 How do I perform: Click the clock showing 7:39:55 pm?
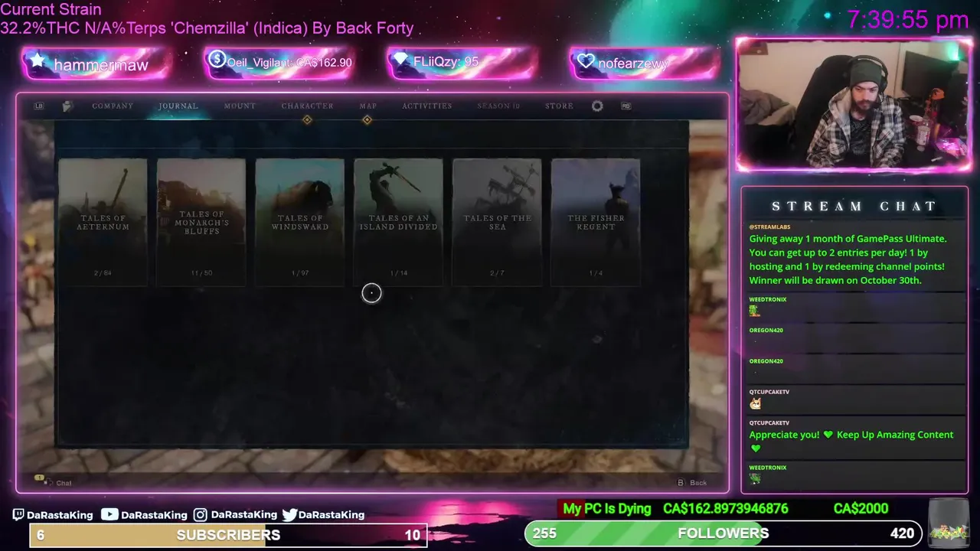[x=908, y=20]
